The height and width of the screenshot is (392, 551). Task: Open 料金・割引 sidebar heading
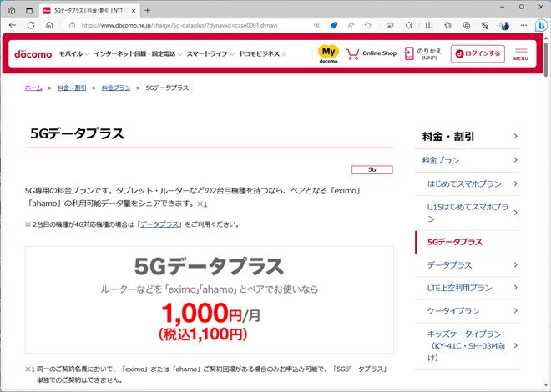click(x=468, y=136)
